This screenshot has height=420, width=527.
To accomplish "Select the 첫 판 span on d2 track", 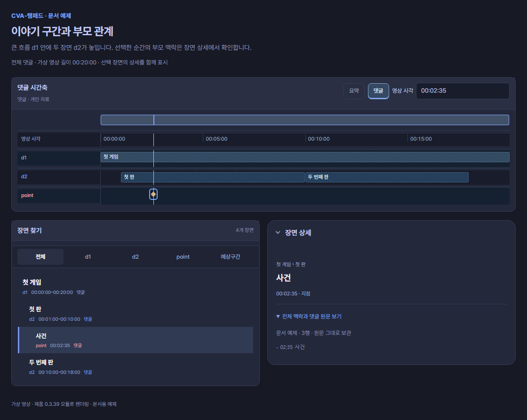I will (213, 177).
